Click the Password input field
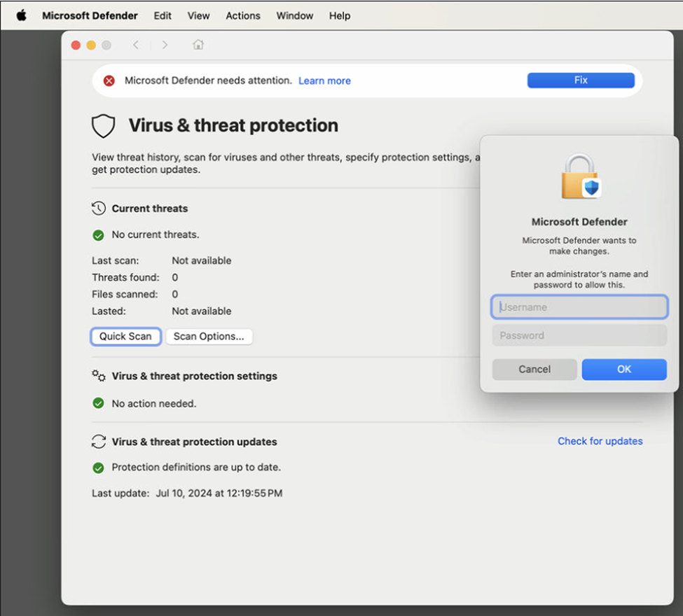Image resolution: width=683 pixels, height=616 pixels. pyautogui.click(x=579, y=335)
